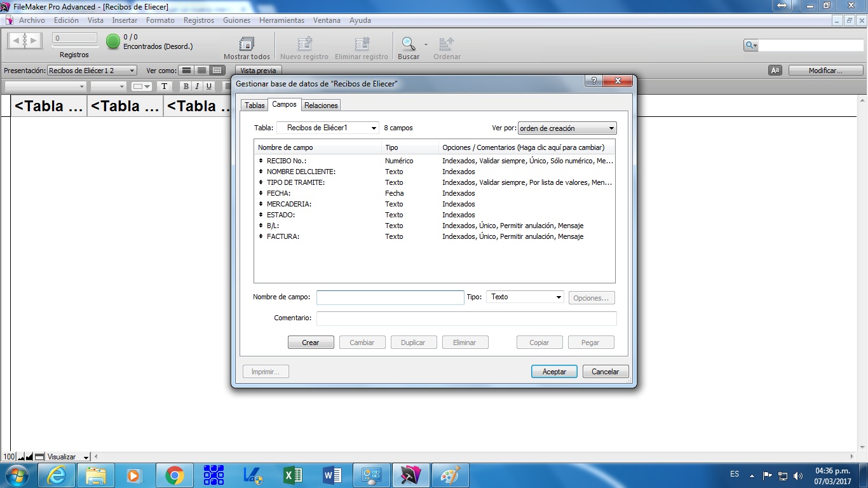Click the zoom level 100 box
Viewport: 868px width, 488px height.
9,457
